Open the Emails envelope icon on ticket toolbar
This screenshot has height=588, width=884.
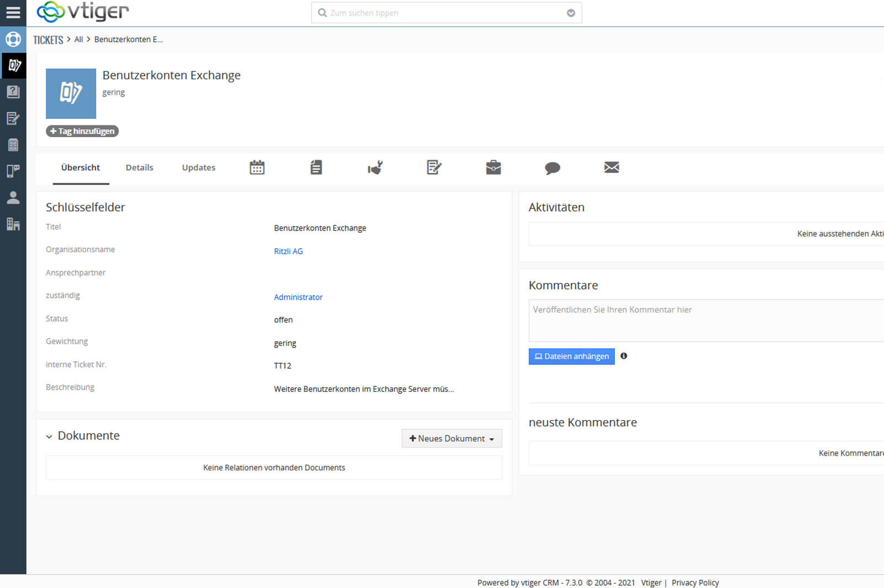[612, 167]
